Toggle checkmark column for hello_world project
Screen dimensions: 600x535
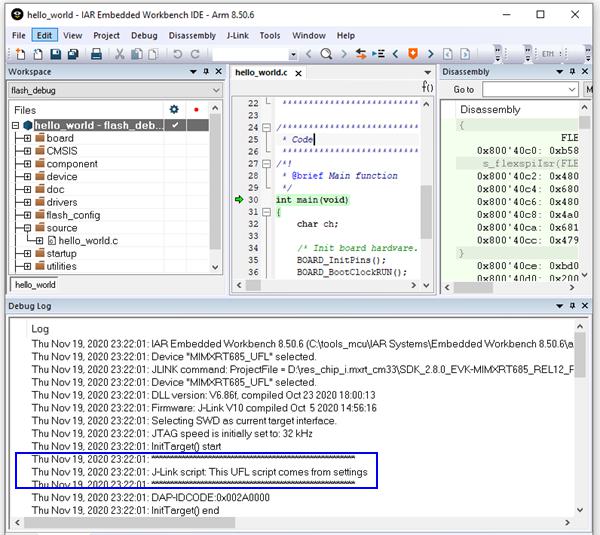click(175, 125)
